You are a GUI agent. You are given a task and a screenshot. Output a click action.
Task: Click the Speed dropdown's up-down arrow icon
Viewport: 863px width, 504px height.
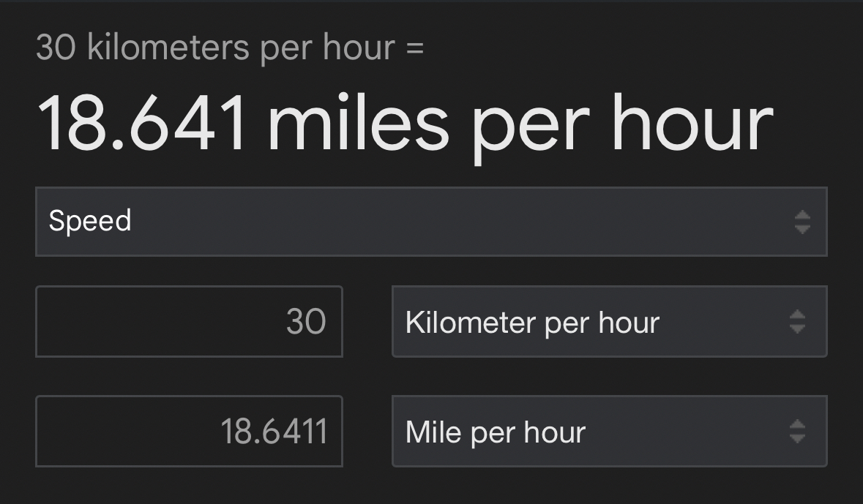point(802,222)
